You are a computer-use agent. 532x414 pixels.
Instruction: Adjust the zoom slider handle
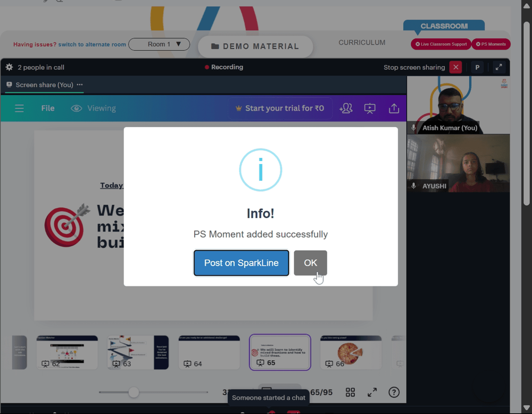[x=134, y=392]
